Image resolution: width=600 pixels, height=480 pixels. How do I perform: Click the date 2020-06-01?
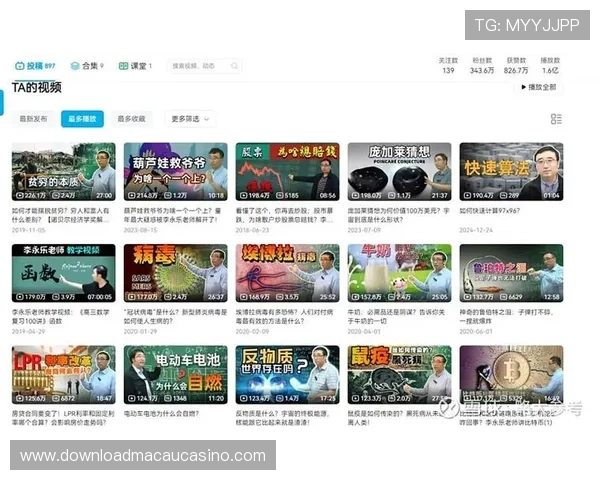coord(476,331)
